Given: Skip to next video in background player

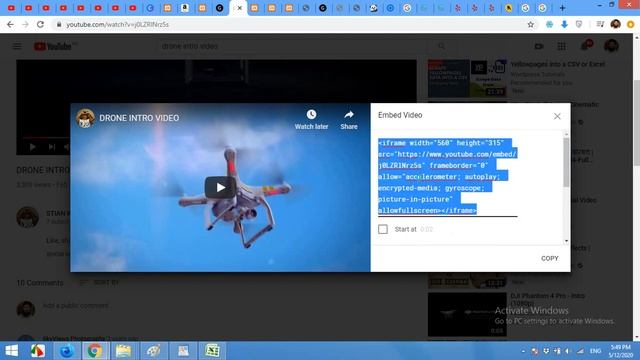Looking at the screenshot, I should click(x=52, y=147).
